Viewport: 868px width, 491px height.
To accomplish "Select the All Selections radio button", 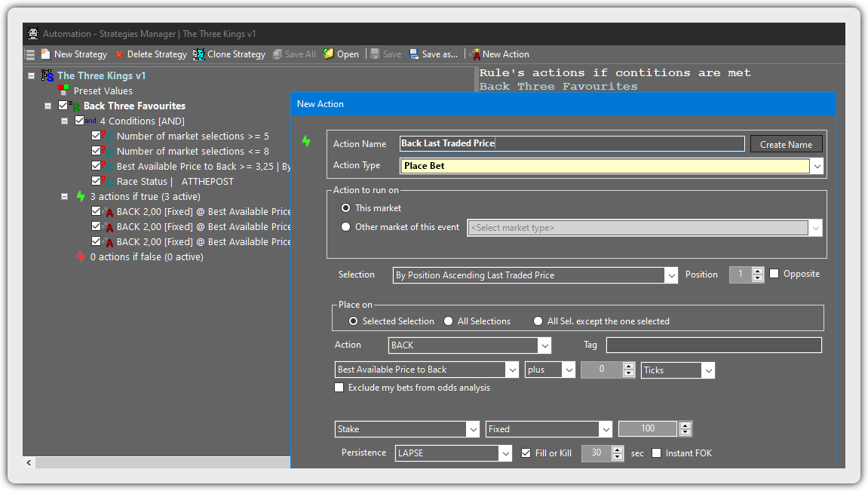I will 449,321.
